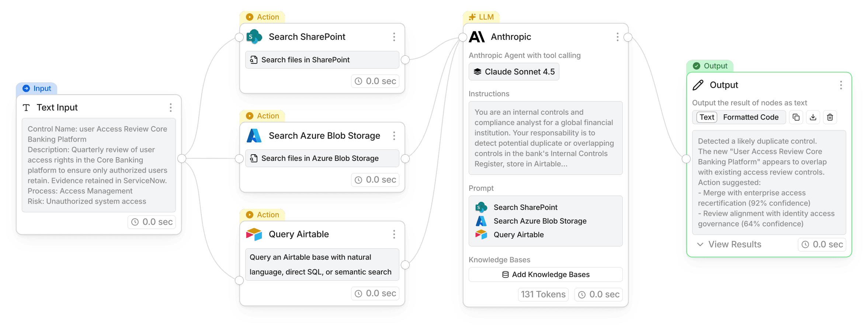
Task: Switch output format to Formatted Code
Action: coord(751,117)
